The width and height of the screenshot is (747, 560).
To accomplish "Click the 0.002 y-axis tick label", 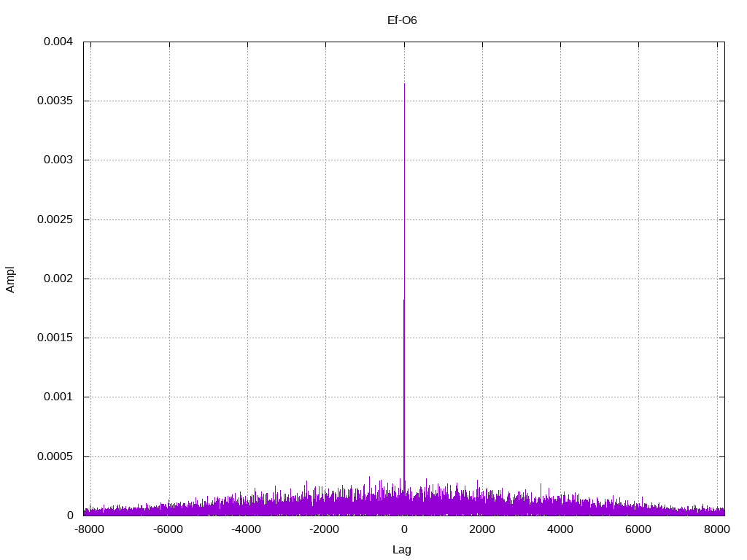I will coord(58,279).
